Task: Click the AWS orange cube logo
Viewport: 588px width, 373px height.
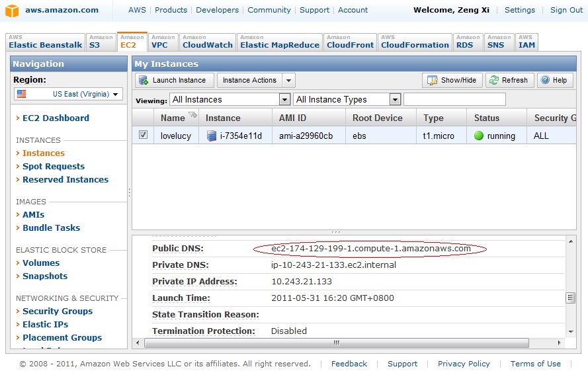Action: (x=12, y=11)
